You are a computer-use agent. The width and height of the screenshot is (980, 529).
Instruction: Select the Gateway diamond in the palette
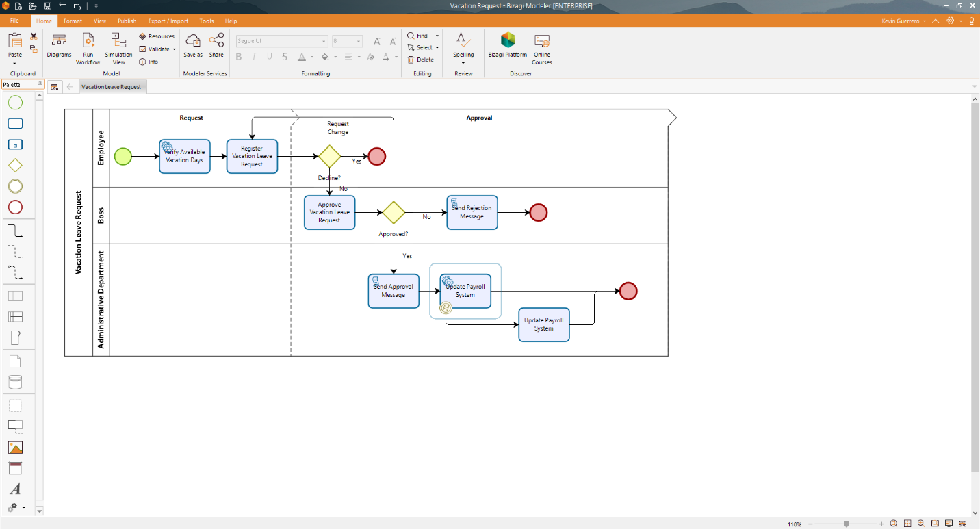tap(15, 165)
